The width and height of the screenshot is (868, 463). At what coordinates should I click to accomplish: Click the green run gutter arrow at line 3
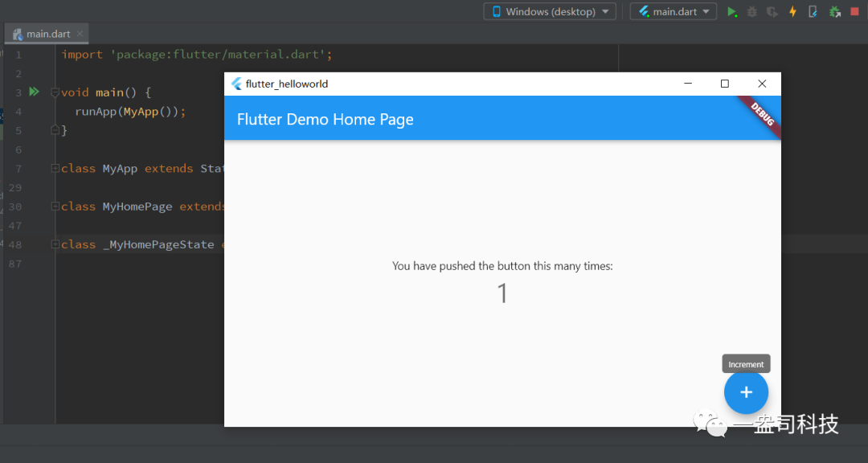(x=35, y=92)
